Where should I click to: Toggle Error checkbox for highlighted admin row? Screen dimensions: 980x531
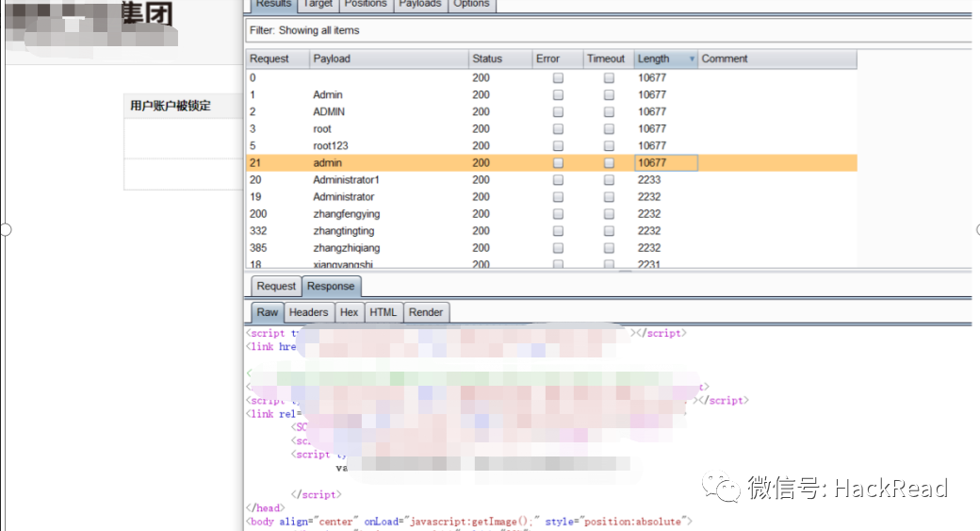coord(558,163)
